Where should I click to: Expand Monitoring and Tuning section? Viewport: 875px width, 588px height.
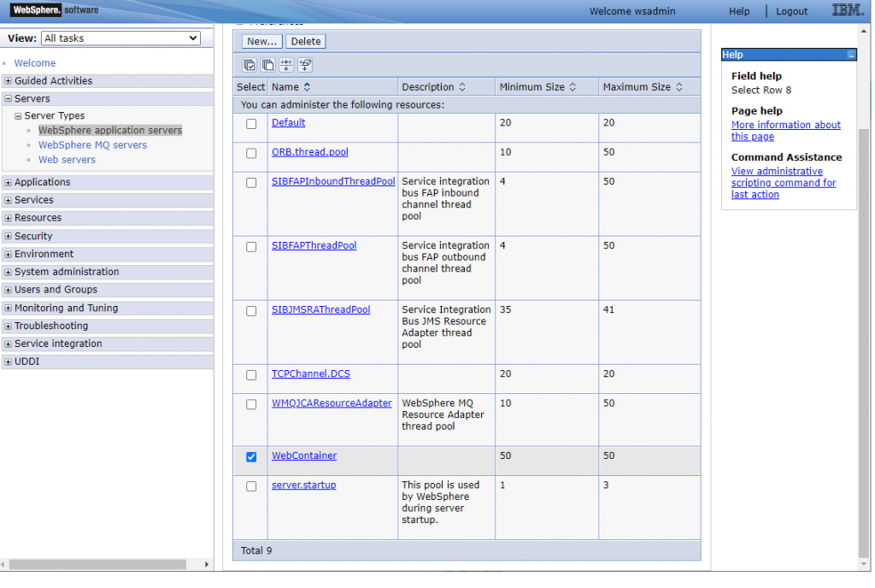coord(8,309)
